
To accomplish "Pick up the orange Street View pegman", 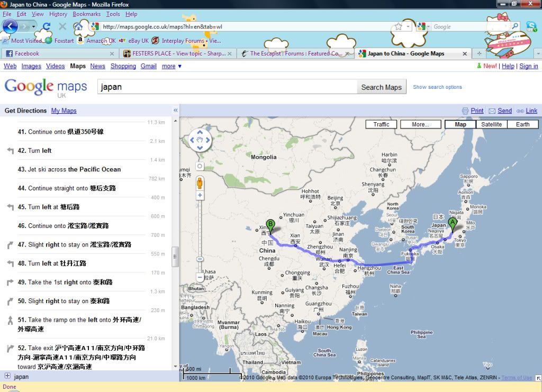I will [200, 183].
